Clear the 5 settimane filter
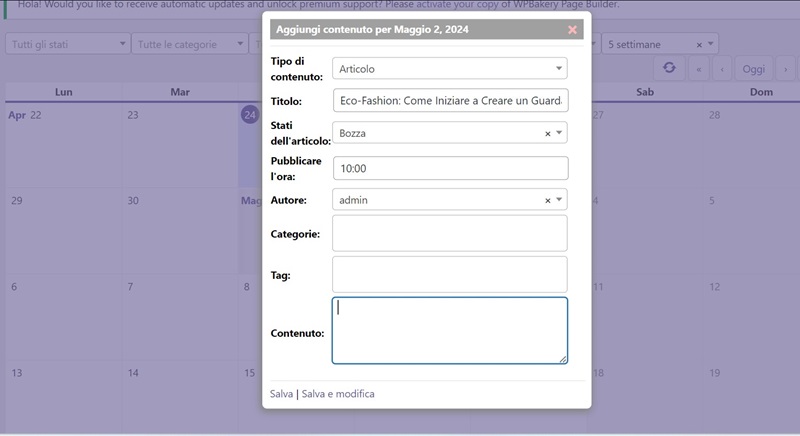Screen dimensions: 800x436 (699, 44)
